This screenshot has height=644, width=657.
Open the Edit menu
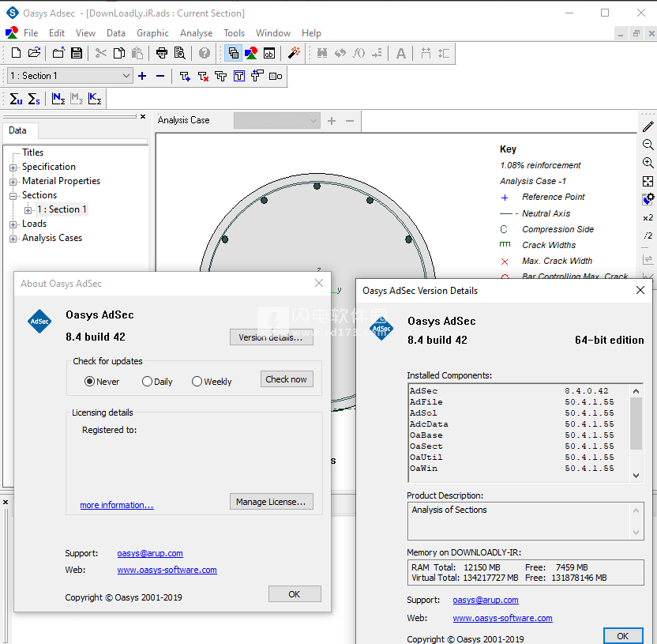57,32
